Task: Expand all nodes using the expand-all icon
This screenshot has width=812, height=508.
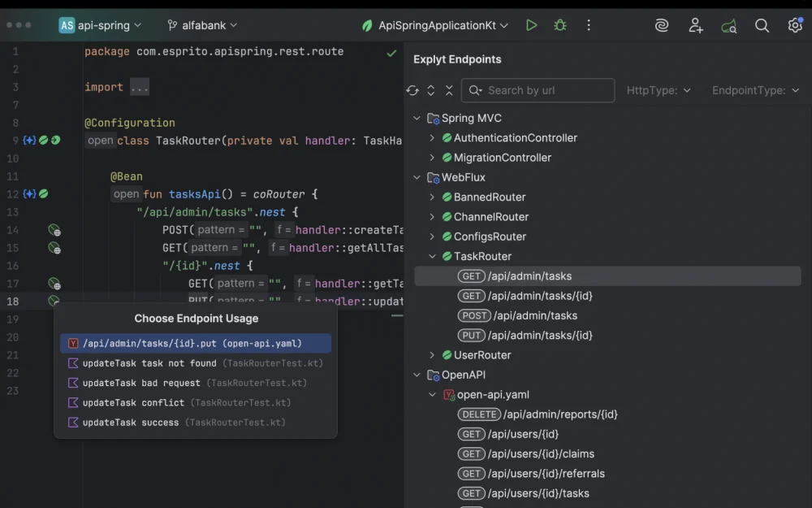Action: (430, 90)
